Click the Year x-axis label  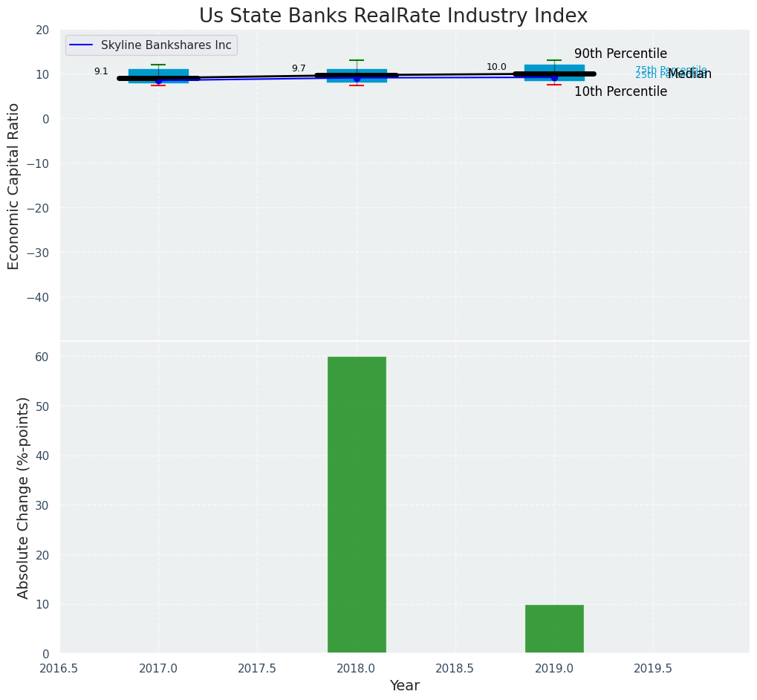pos(405,686)
